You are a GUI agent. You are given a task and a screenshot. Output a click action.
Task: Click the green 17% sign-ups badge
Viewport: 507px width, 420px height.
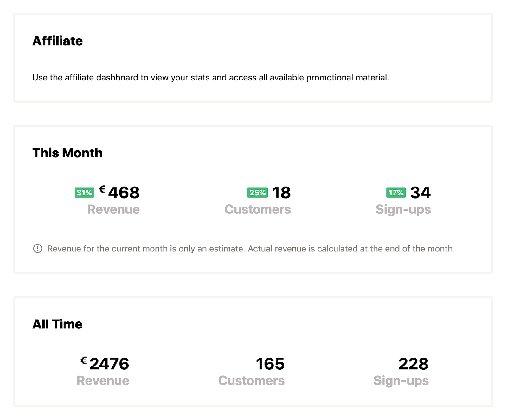[x=396, y=193]
